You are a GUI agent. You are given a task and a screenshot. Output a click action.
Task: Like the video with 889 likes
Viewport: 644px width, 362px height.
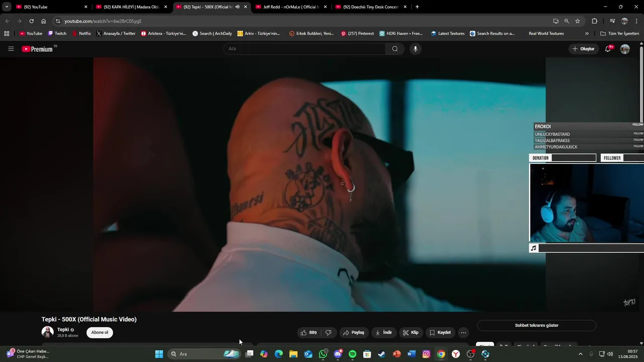coord(308,332)
